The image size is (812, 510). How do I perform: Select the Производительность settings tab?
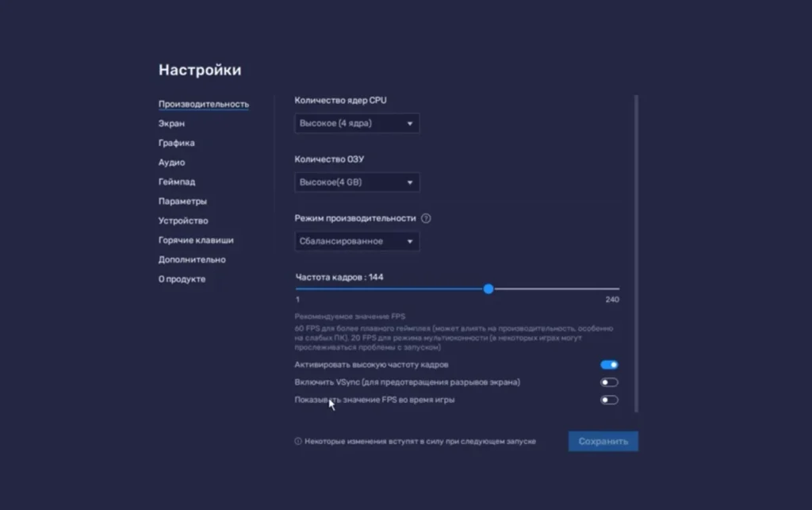point(204,104)
